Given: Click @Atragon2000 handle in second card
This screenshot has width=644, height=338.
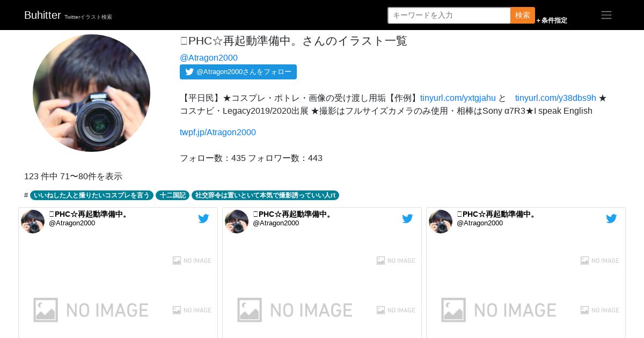Looking at the screenshot, I should pos(276,223).
